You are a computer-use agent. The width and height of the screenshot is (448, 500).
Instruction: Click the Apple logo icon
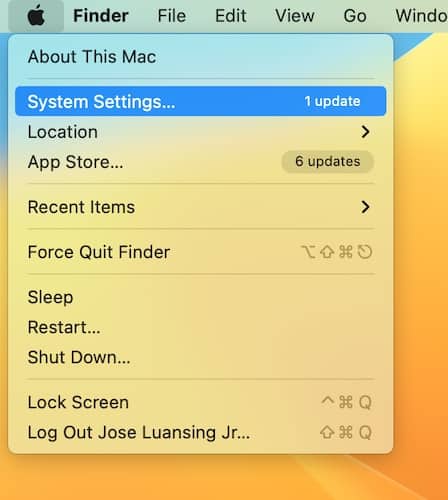pyautogui.click(x=36, y=15)
